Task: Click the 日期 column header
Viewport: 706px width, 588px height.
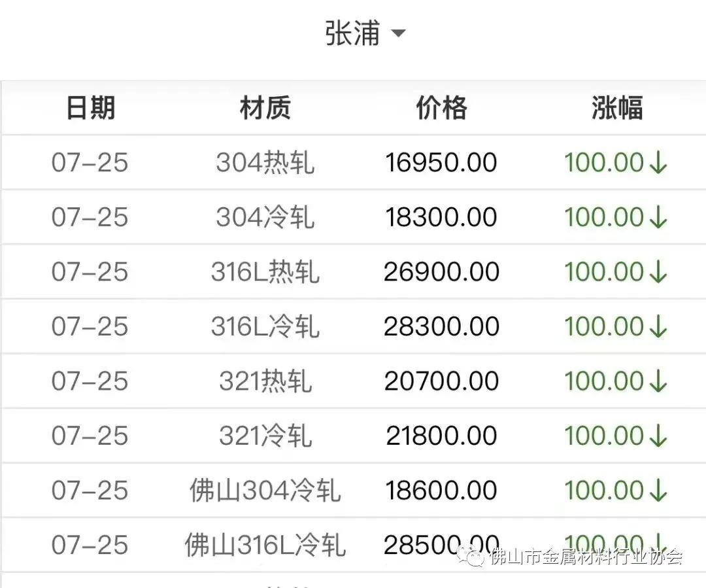Action: point(90,108)
